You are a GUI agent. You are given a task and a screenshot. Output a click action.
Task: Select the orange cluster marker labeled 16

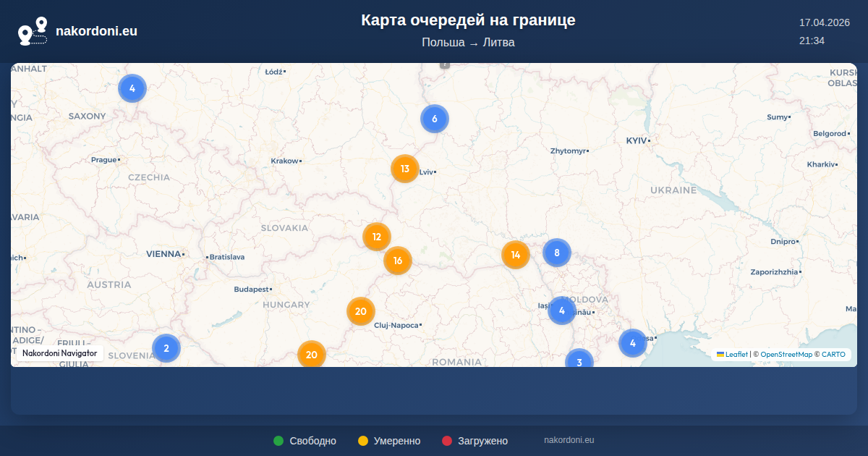[398, 261]
